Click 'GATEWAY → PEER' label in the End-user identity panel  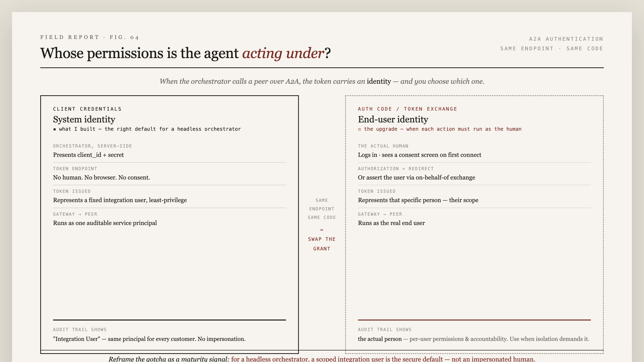(380, 214)
